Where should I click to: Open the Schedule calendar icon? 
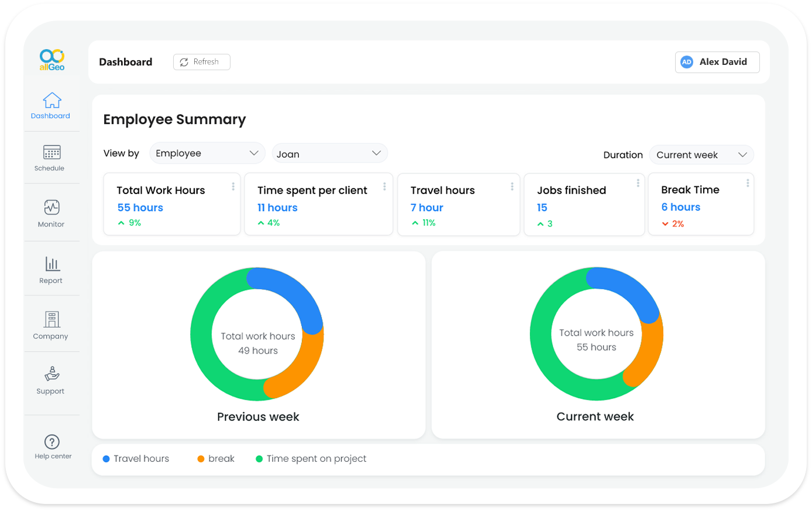[51, 153]
